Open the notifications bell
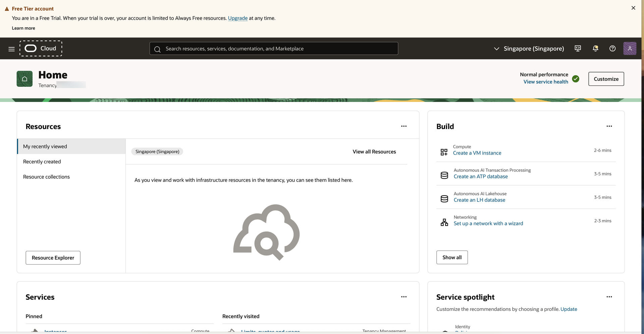Image resolution: width=644 pixels, height=334 pixels. point(595,49)
